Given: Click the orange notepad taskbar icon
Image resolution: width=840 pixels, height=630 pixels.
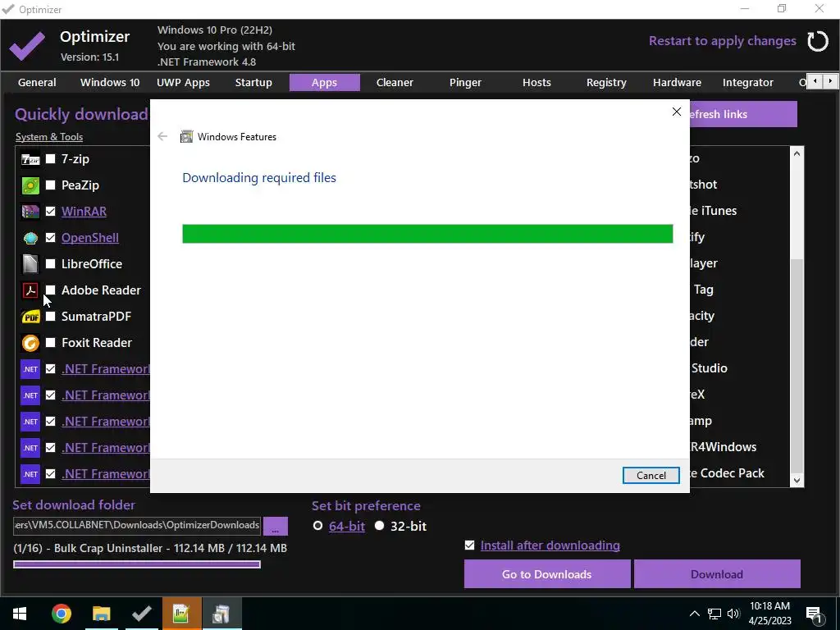Looking at the screenshot, I should coord(181,614).
